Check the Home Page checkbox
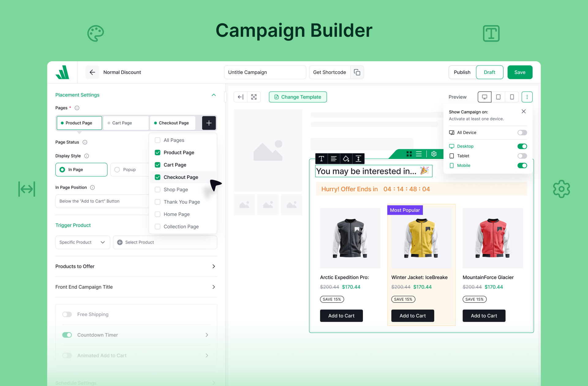 (x=158, y=214)
